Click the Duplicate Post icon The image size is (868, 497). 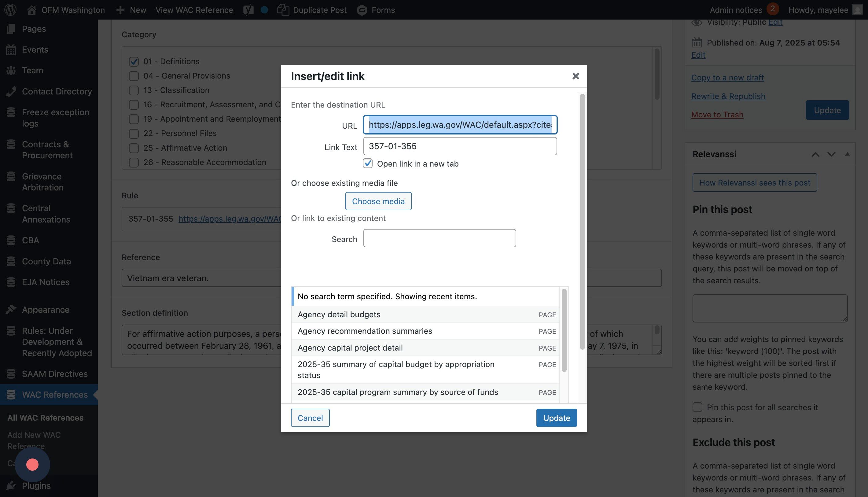coord(283,10)
